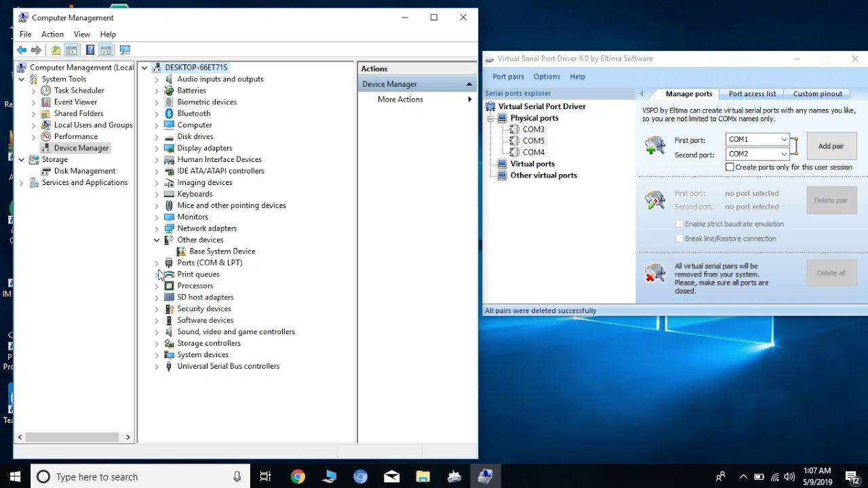Image resolution: width=868 pixels, height=488 pixels.
Task: Click the monitor scan hardware toolbar icon
Action: click(x=125, y=50)
